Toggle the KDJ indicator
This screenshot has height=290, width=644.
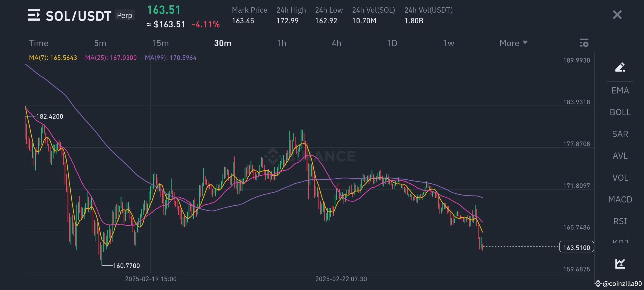620,241
